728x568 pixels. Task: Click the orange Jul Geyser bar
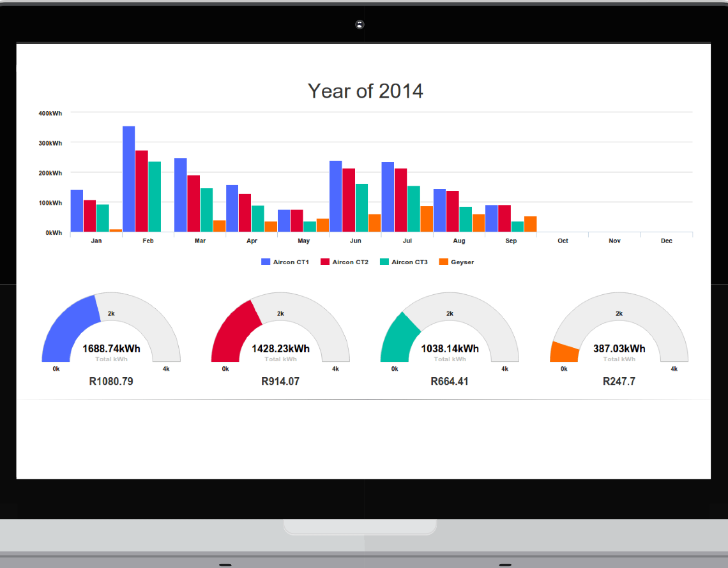tap(427, 219)
